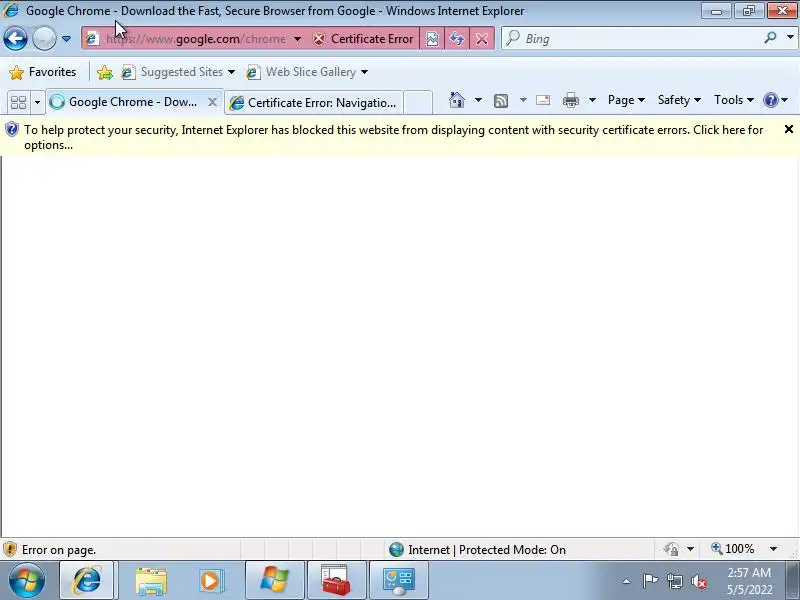Open the Favorites center
800x600 pixels.
coord(43,72)
